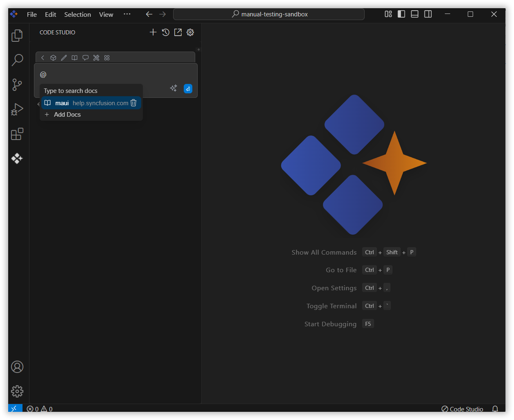Open the View menu

(106, 14)
